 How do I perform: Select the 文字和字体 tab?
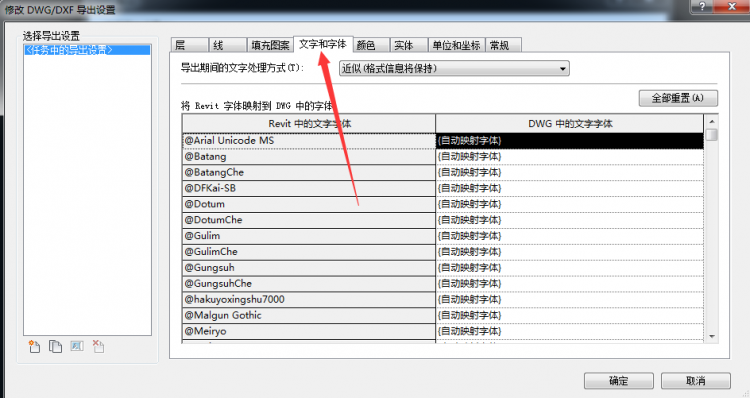tap(323, 44)
